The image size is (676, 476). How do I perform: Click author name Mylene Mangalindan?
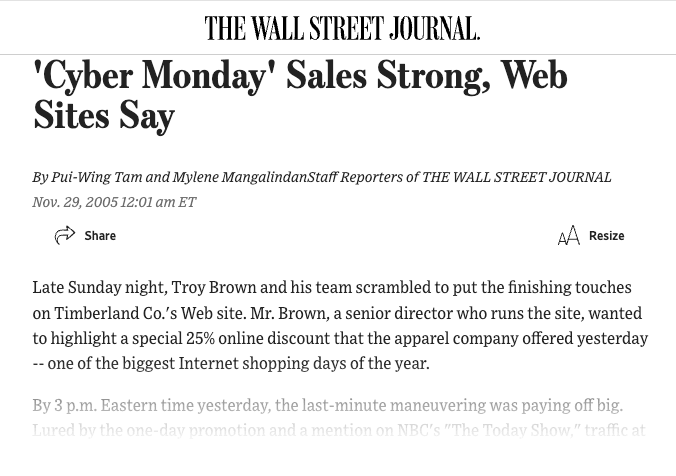pos(240,177)
